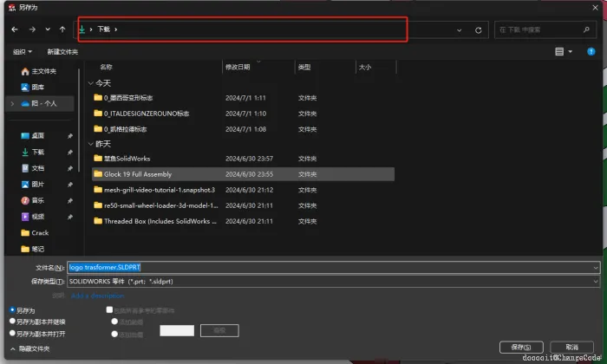Create a folder with 新建文件夹

point(62,52)
